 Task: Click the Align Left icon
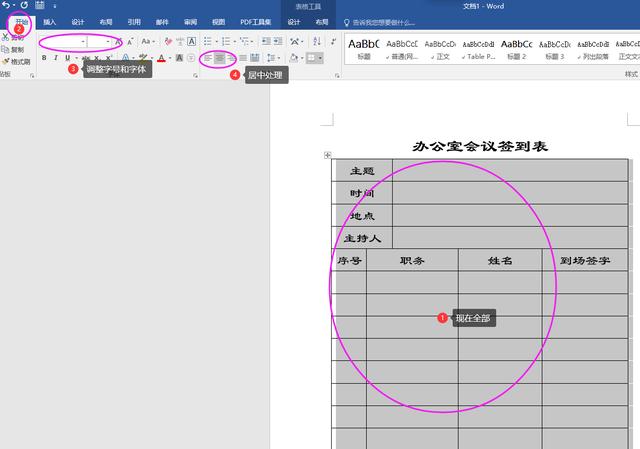tap(208, 58)
